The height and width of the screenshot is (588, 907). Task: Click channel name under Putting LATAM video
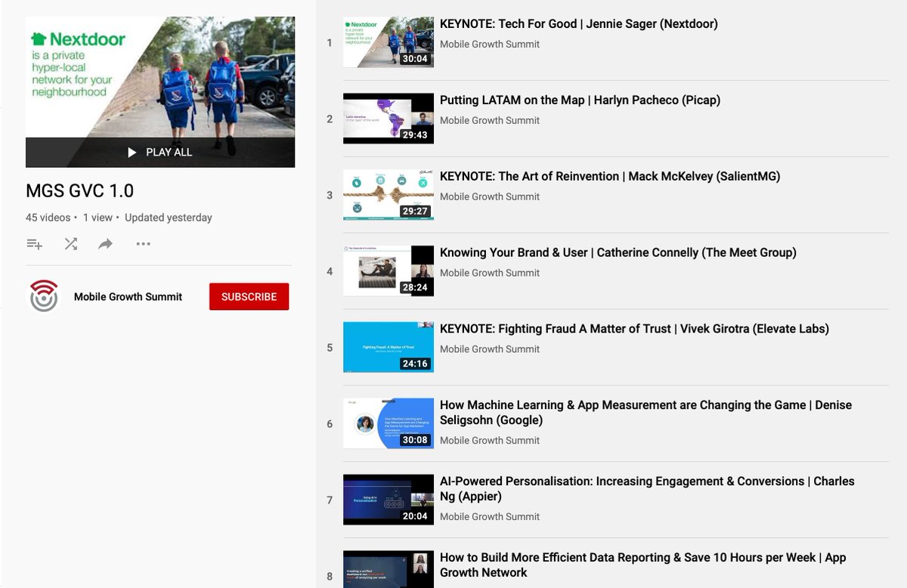click(x=490, y=121)
